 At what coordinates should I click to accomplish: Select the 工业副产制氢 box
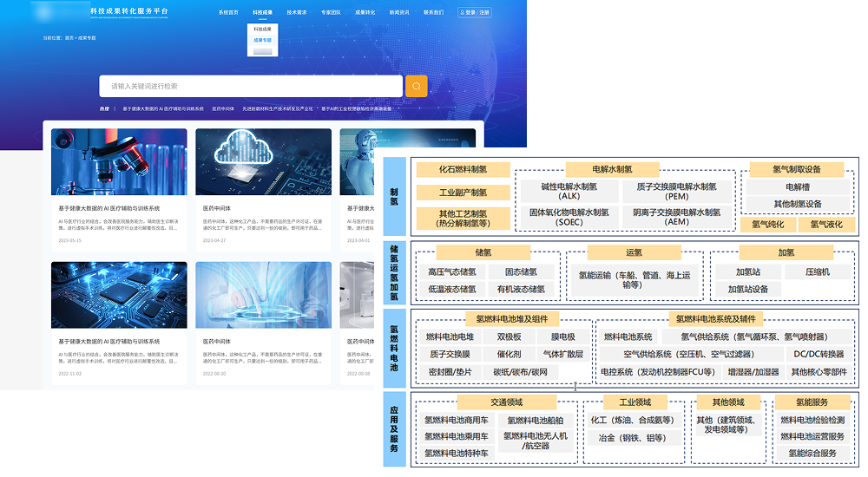(x=463, y=193)
